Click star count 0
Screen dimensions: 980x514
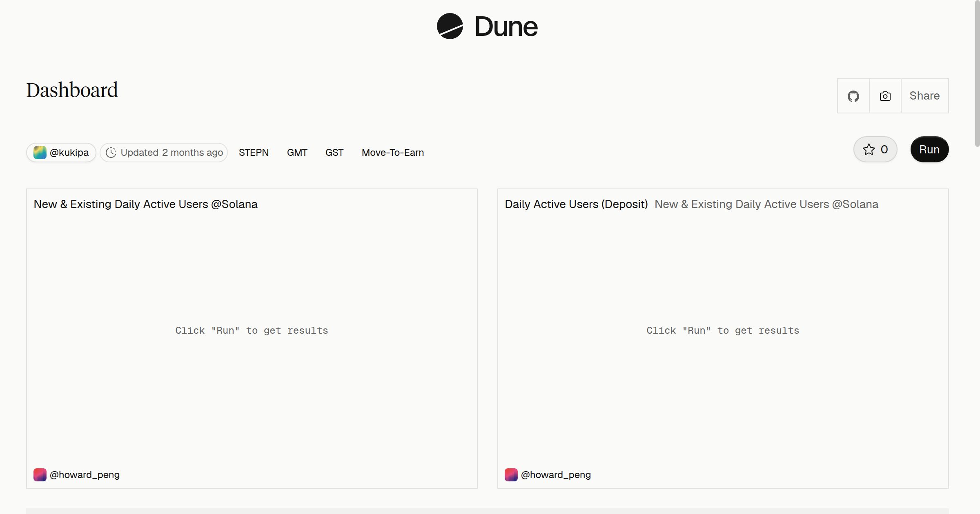pos(884,149)
